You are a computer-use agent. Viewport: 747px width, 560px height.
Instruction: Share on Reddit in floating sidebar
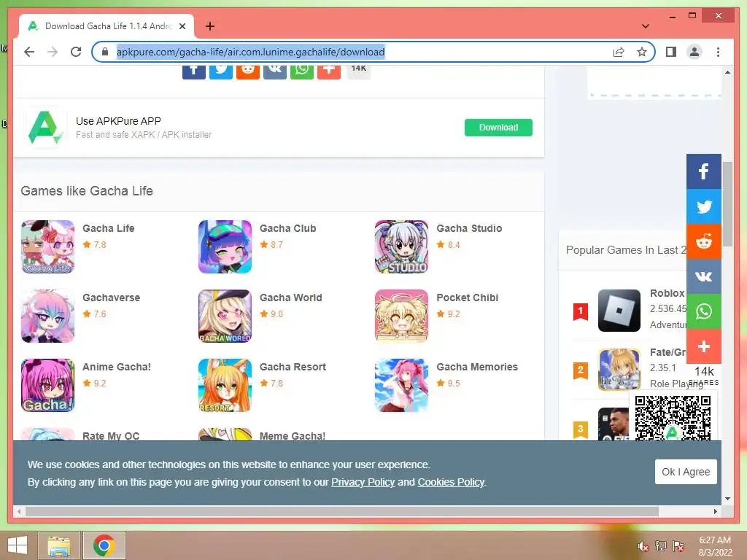coord(704,241)
